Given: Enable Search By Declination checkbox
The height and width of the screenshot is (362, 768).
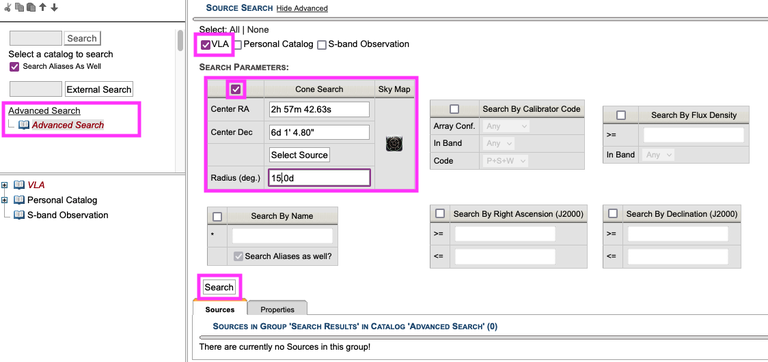Looking at the screenshot, I should 613,214.
